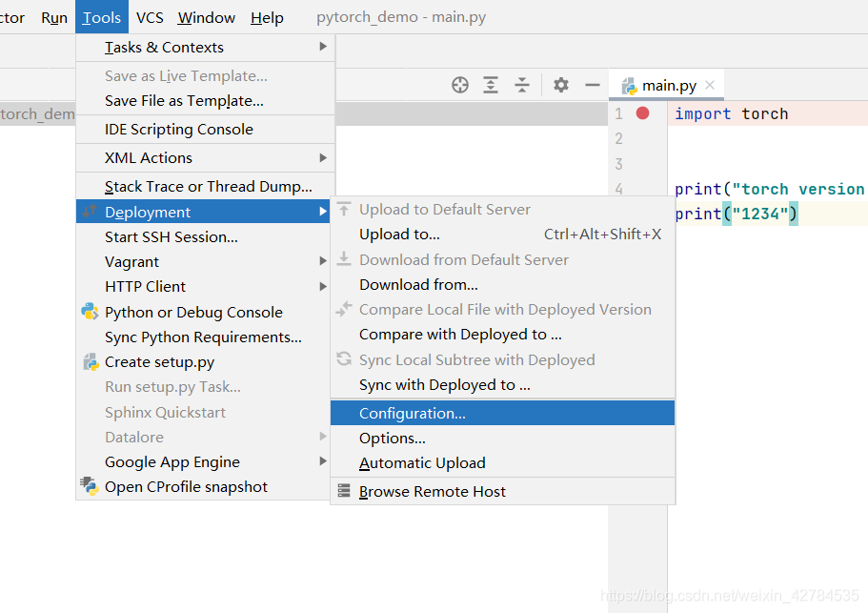The image size is (868, 613).
Task: Open Deployment Options...
Action: [503, 438]
